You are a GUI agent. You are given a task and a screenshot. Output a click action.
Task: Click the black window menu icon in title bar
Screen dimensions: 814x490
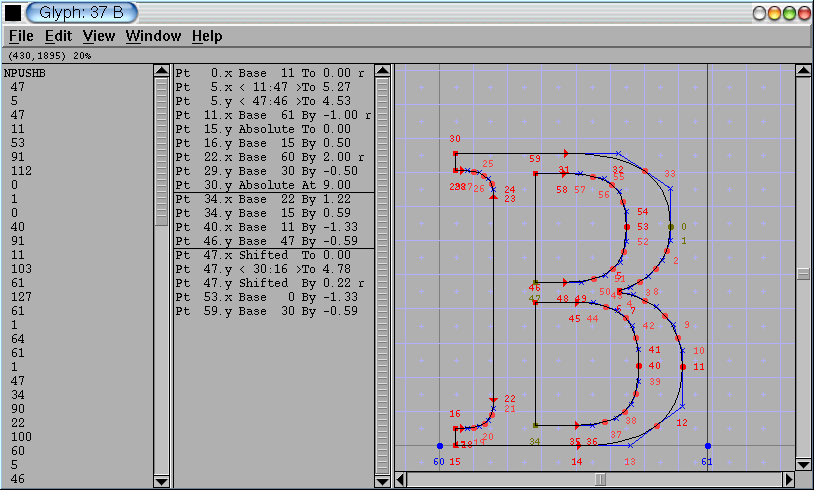[13, 13]
